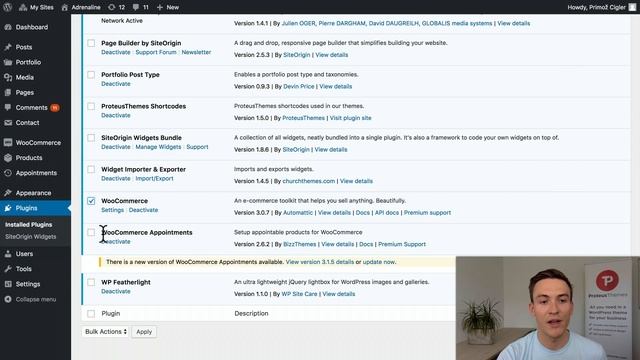The height and width of the screenshot is (360, 640).
Task: Open My Sites in admin bar
Action: point(36,7)
